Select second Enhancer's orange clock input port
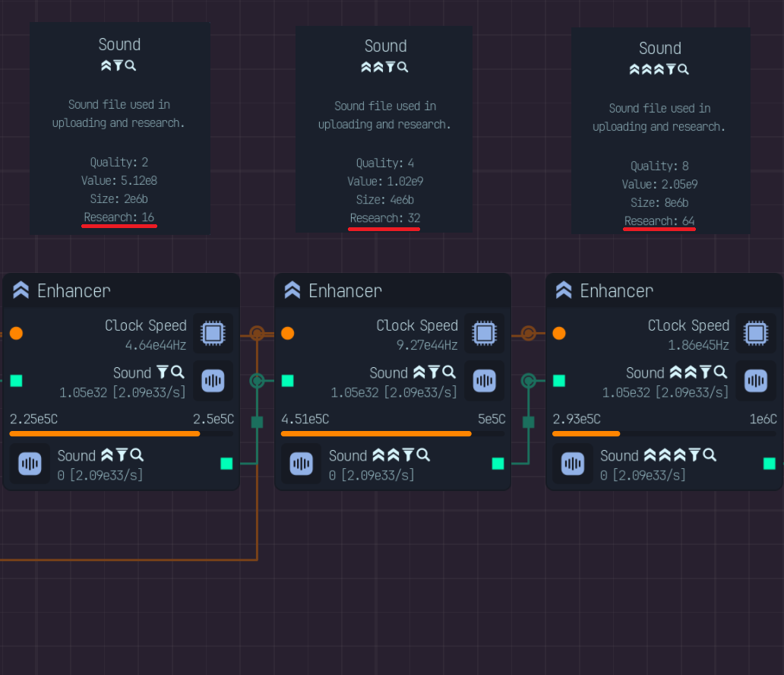The width and height of the screenshot is (784, 675). tap(287, 333)
